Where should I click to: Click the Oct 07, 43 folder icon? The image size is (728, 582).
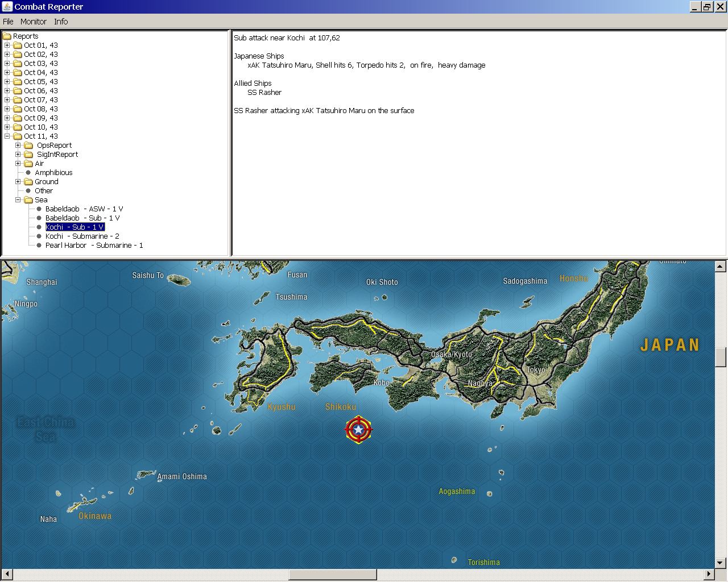click(17, 100)
